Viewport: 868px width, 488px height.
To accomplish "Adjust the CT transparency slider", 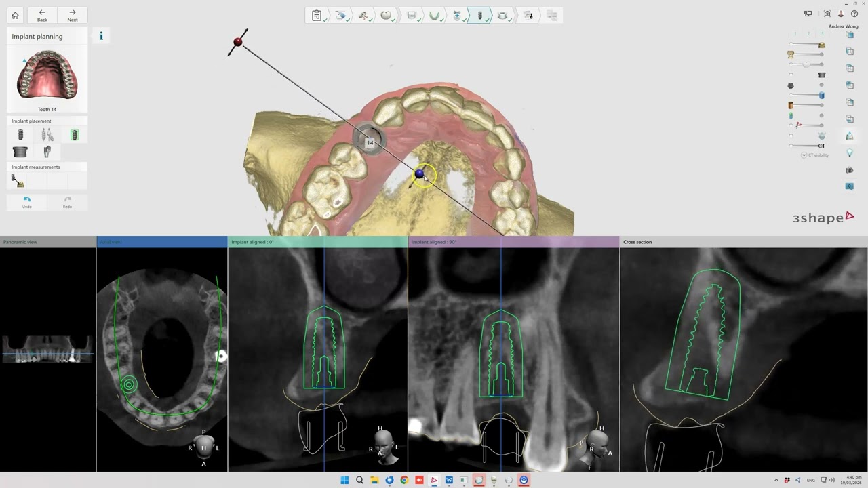I will [x=807, y=146].
